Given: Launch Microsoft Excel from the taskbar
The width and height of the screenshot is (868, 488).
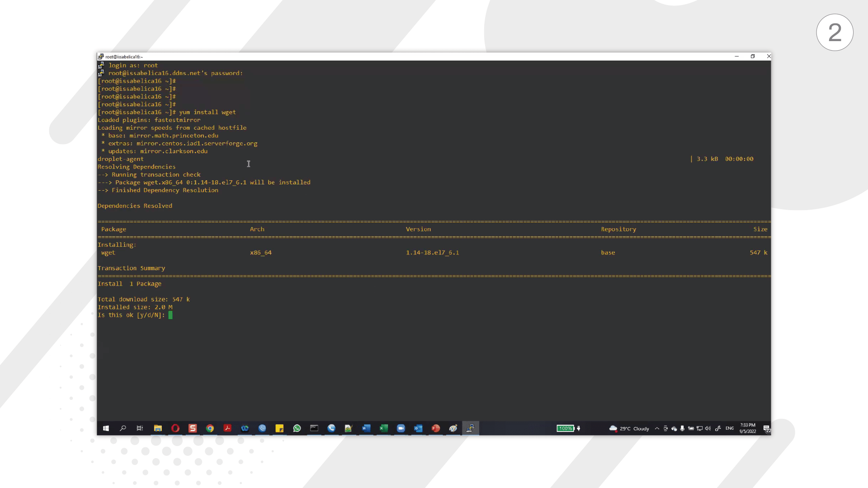Looking at the screenshot, I should click(x=384, y=428).
